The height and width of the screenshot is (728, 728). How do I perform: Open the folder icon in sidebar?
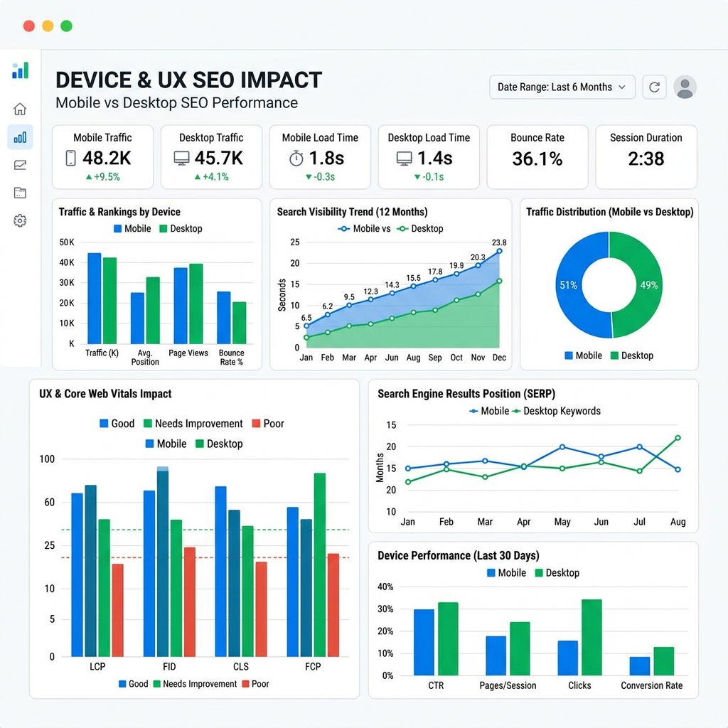click(20, 193)
